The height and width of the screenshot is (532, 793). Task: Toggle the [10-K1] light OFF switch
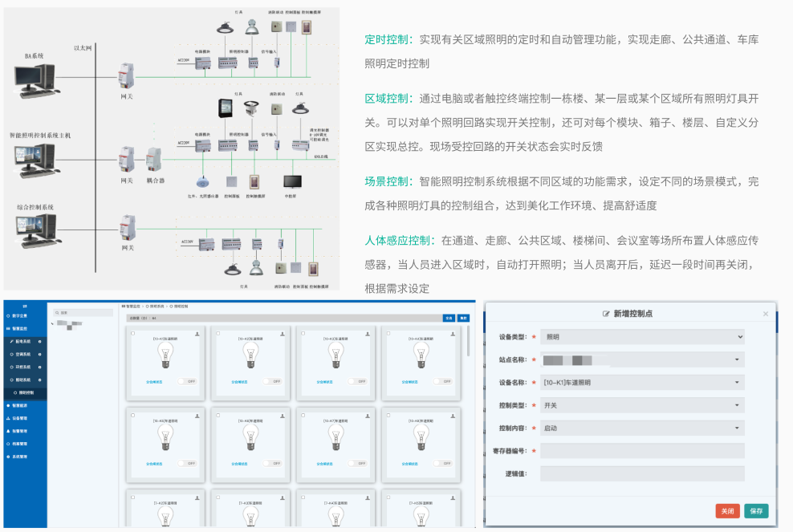pos(188,382)
